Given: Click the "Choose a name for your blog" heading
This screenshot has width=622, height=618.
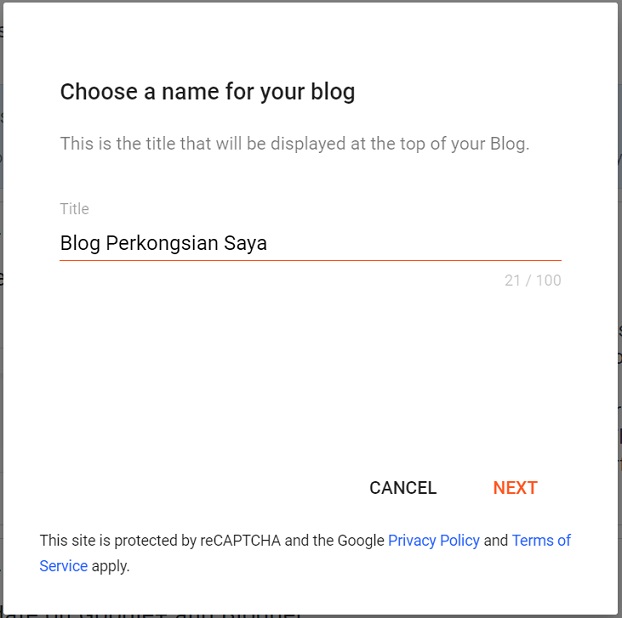Looking at the screenshot, I should coord(207,92).
